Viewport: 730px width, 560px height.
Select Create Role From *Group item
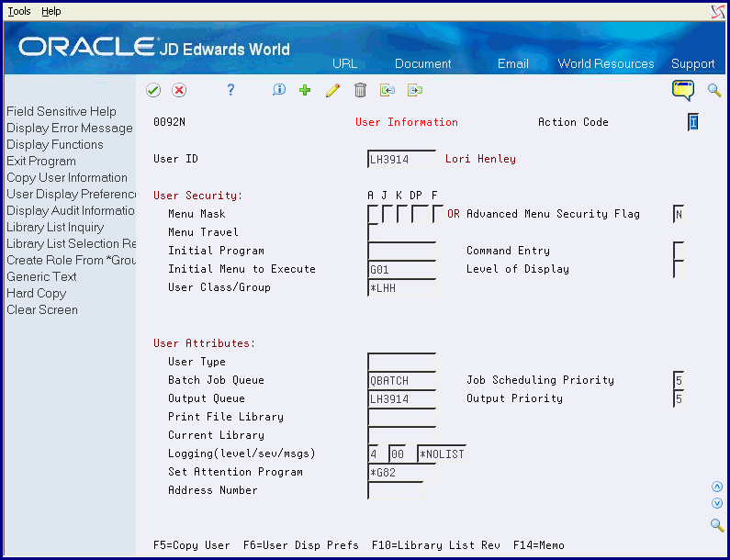pos(72,260)
